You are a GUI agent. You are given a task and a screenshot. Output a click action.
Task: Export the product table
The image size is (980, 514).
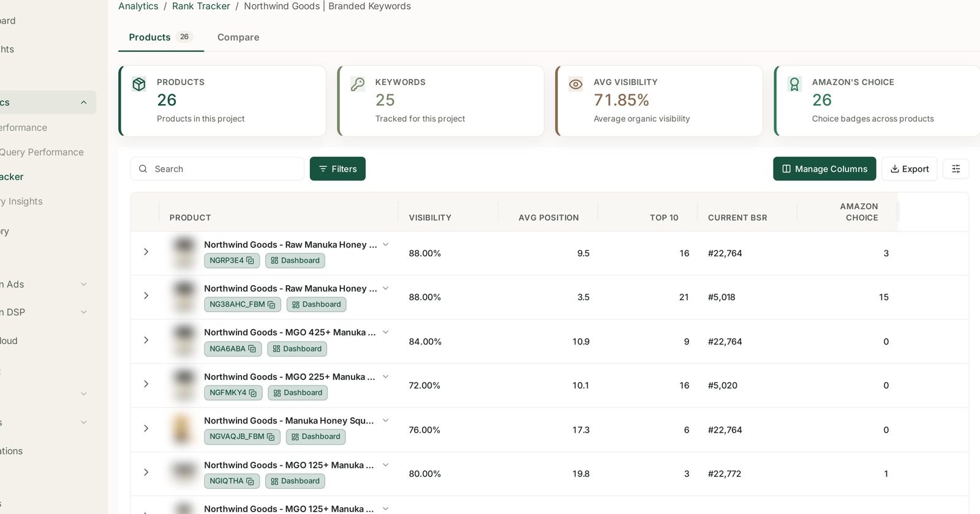[910, 169]
